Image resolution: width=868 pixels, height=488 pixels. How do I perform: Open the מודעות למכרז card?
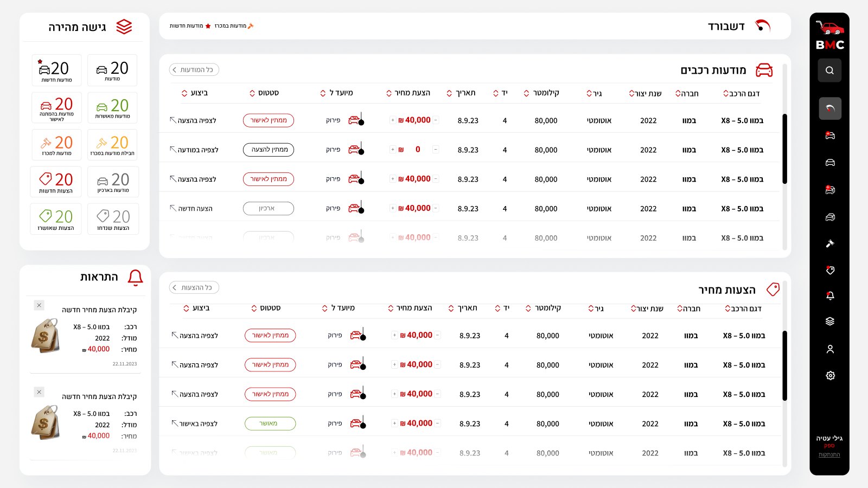(x=56, y=145)
